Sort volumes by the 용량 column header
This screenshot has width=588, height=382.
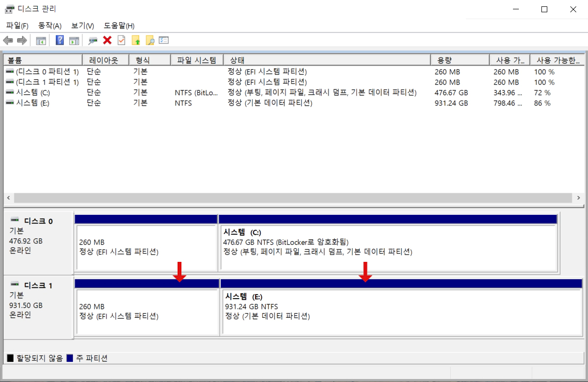coord(459,60)
